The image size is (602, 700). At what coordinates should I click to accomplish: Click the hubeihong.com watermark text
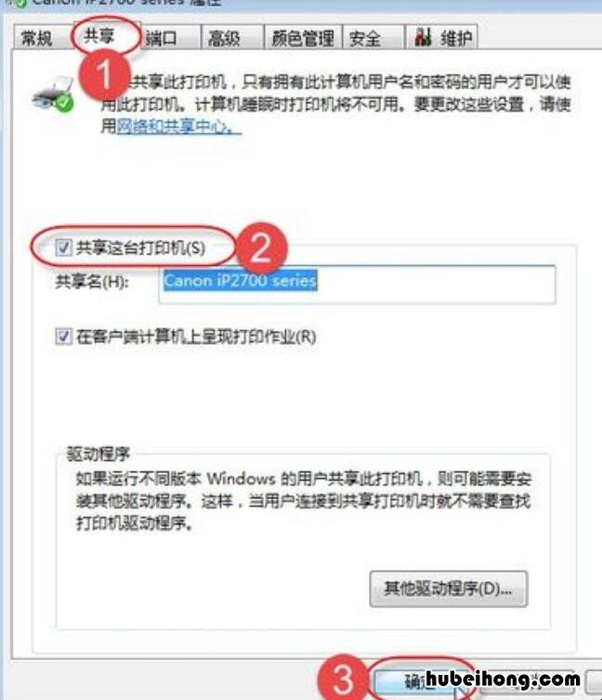[x=503, y=680]
